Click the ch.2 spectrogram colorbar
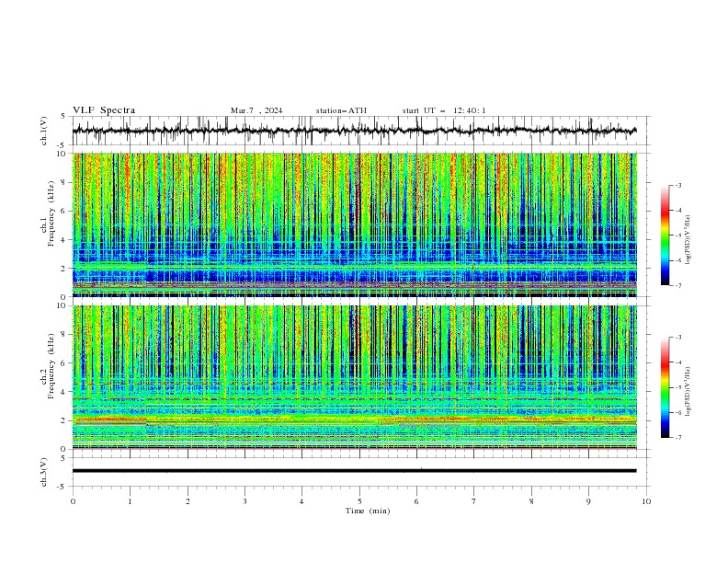This screenshot has width=728, height=563. click(x=665, y=387)
